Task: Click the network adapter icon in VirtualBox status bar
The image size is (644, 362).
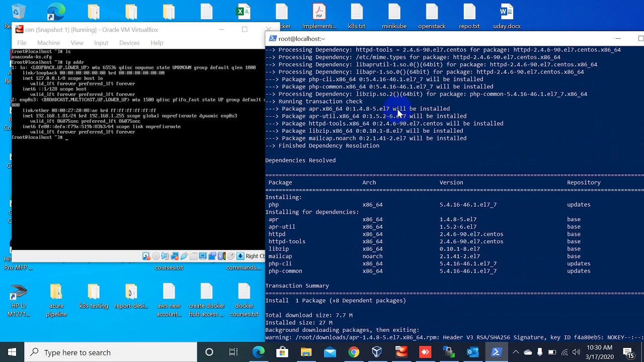Action: [175, 256]
